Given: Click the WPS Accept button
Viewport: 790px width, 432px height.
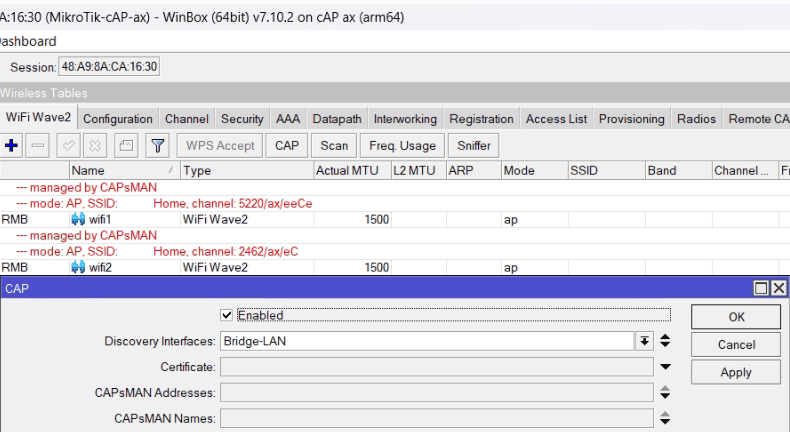Looking at the screenshot, I should 220,146.
